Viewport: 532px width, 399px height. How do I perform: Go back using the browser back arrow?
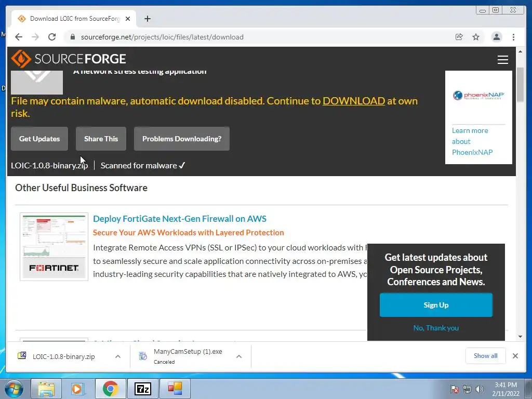pyautogui.click(x=19, y=37)
